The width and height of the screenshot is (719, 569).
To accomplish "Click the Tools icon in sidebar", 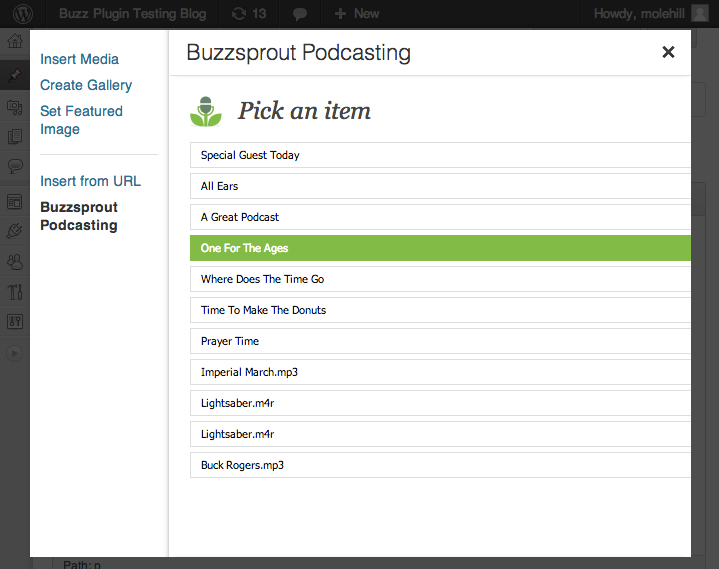I will [15, 292].
